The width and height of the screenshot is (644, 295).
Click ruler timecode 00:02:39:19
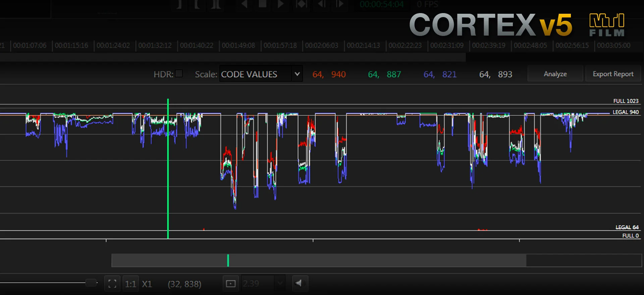click(489, 45)
